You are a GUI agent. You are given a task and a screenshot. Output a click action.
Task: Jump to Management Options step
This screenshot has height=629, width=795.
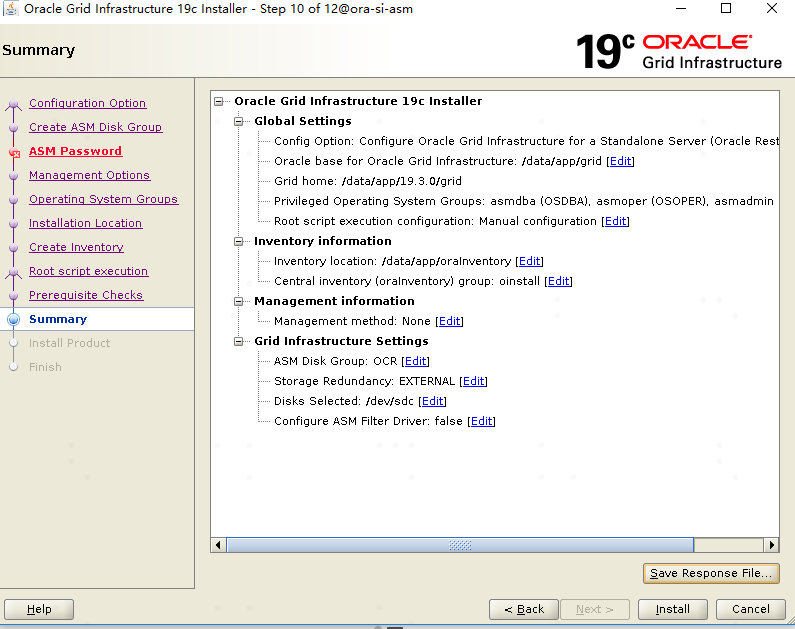point(89,175)
